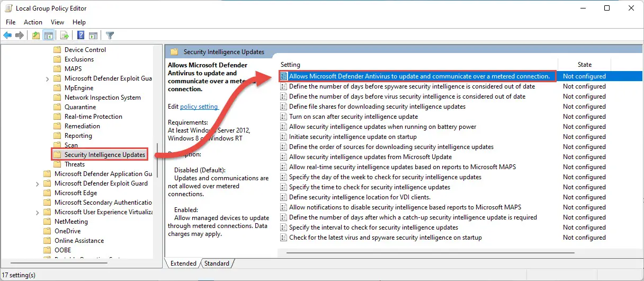Select 'days before spyware security intelligence' policy
This screenshot has height=281, width=644.
click(412, 86)
